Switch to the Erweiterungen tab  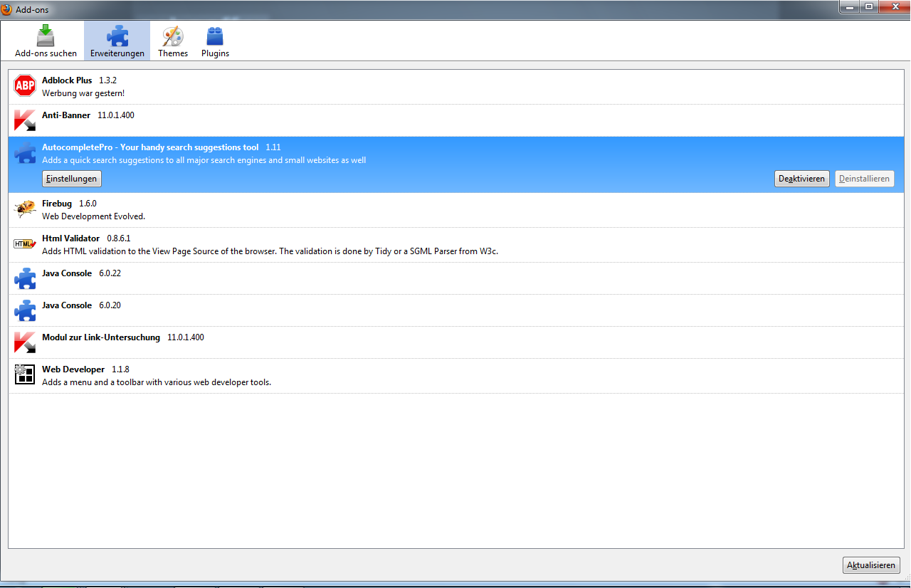117,41
